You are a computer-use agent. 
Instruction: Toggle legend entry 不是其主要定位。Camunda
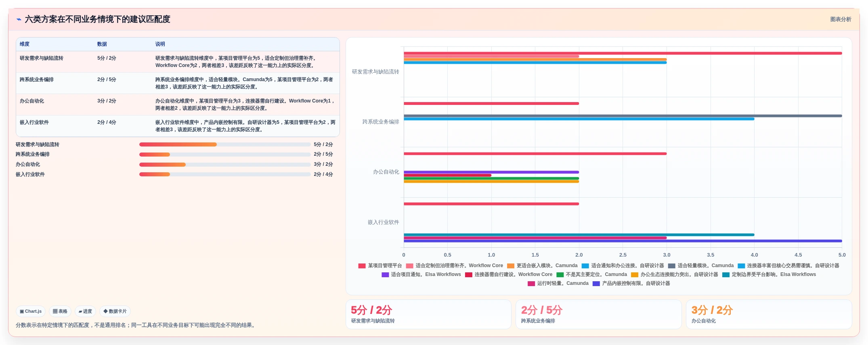click(x=591, y=274)
